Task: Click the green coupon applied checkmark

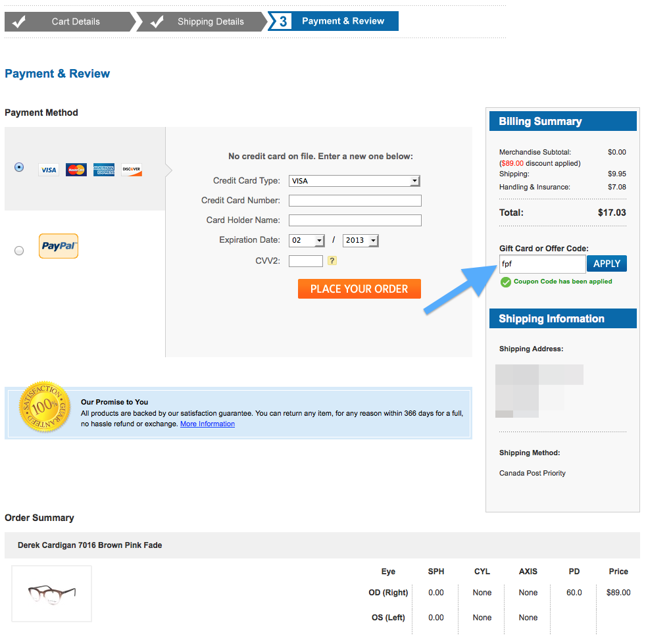Action: pyautogui.click(x=505, y=282)
